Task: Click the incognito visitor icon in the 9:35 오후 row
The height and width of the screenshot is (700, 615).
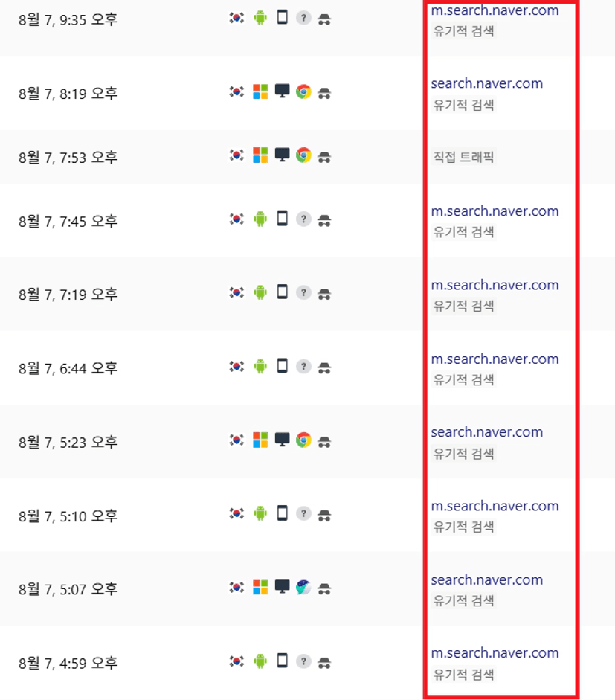Action: tap(324, 19)
